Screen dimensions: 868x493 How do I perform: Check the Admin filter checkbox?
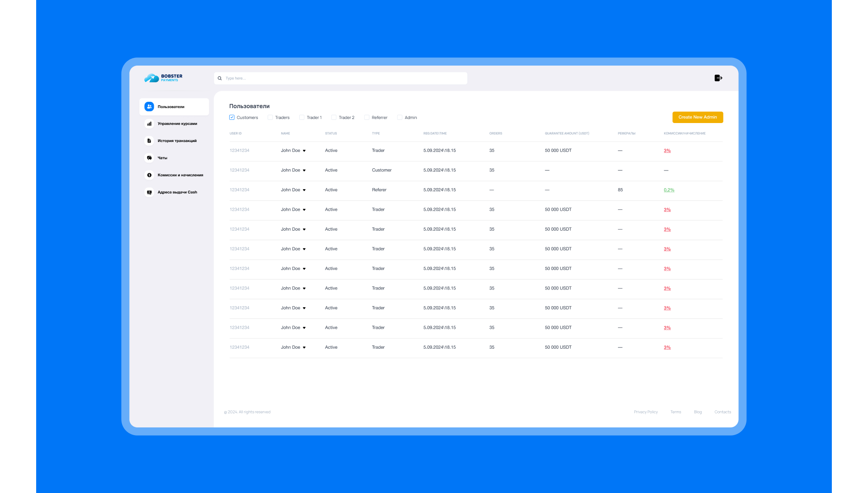(400, 118)
